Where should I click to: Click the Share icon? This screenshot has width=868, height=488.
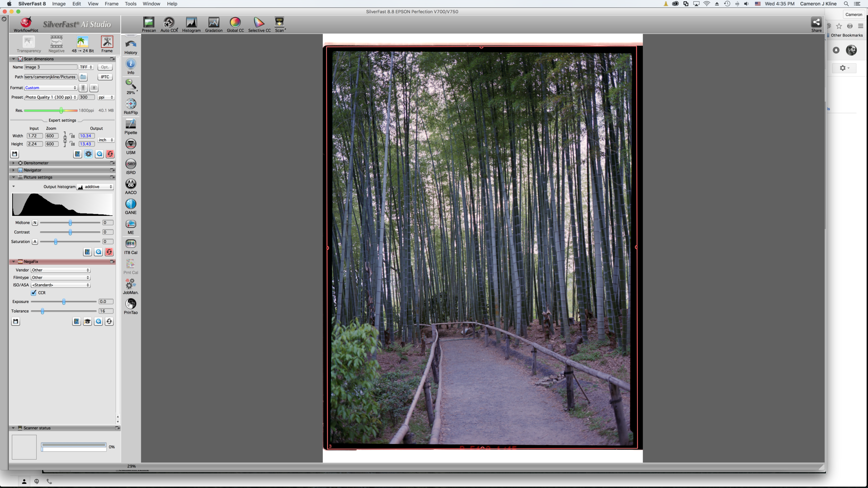tap(816, 25)
